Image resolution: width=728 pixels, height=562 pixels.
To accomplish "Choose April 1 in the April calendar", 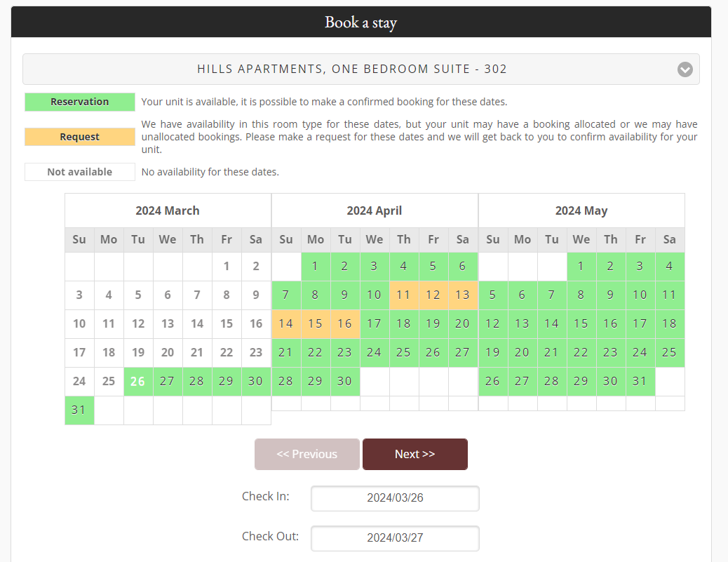I will pyautogui.click(x=315, y=267).
